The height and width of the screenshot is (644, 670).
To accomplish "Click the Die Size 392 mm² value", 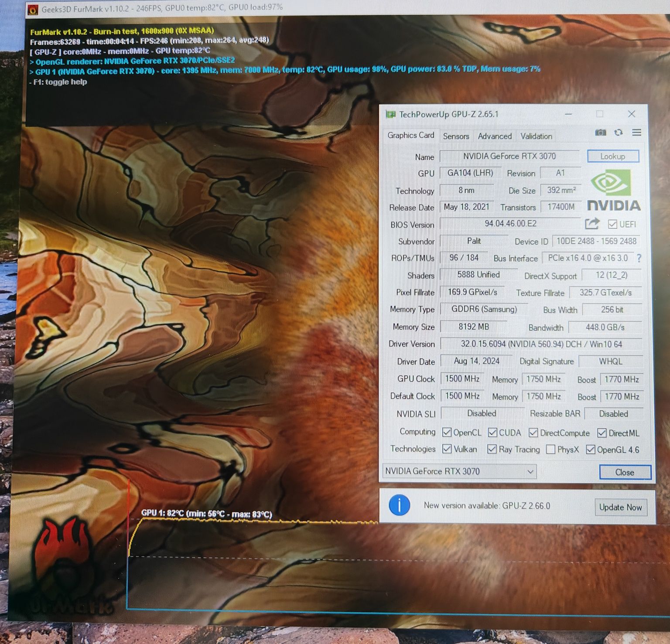I will click(561, 190).
